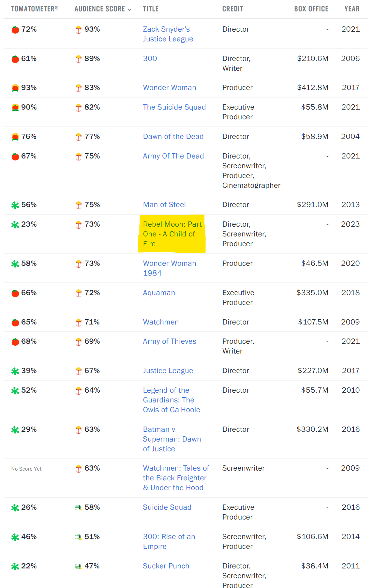Sort by Tomatometer column header
This screenshot has height=588, width=374.
tap(35, 9)
